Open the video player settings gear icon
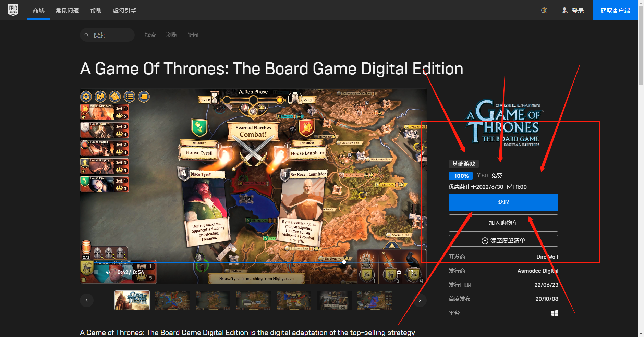The image size is (644, 337). pos(399,272)
